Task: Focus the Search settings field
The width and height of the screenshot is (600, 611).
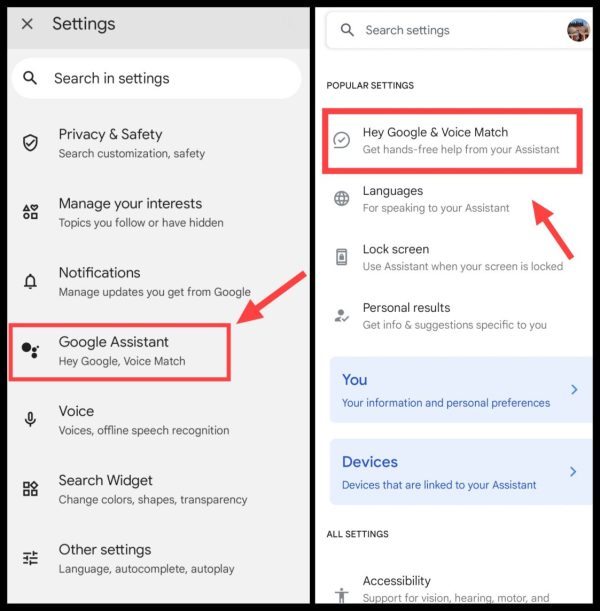Action: [x=444, y=30]
